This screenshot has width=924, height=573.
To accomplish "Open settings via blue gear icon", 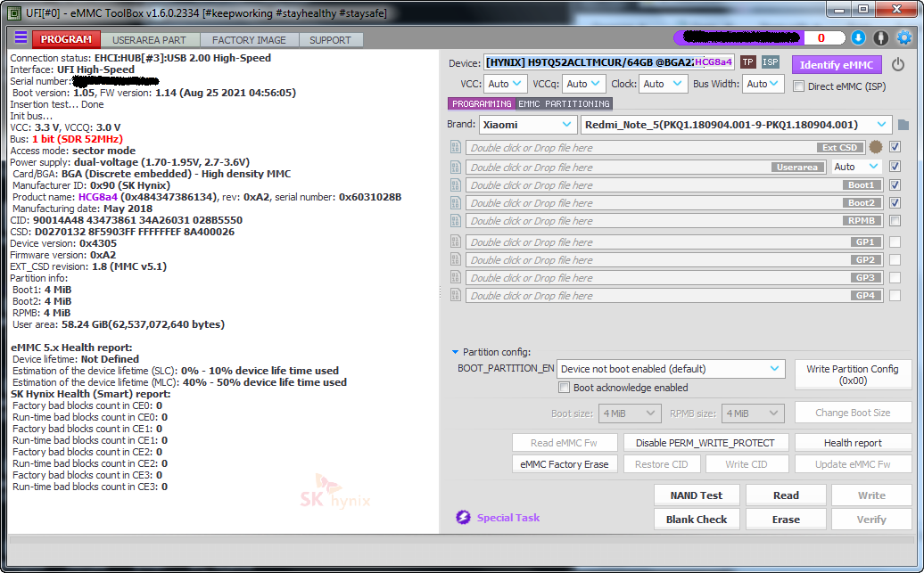I will [x=904, y=38].
